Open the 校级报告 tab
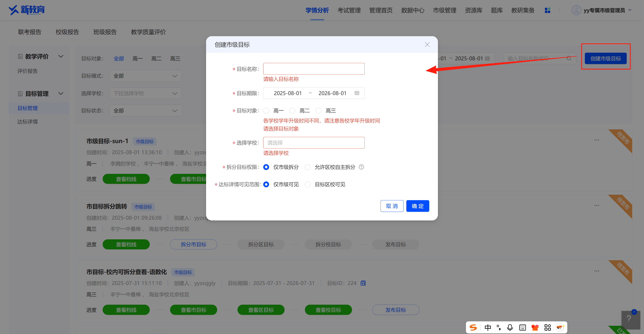Screen dimensions: 644x334 click(x=67, y=32)
